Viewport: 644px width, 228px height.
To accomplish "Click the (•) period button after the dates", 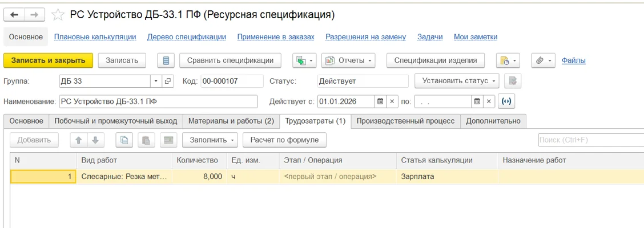I will pyautogui.click(x=506, y=101).
